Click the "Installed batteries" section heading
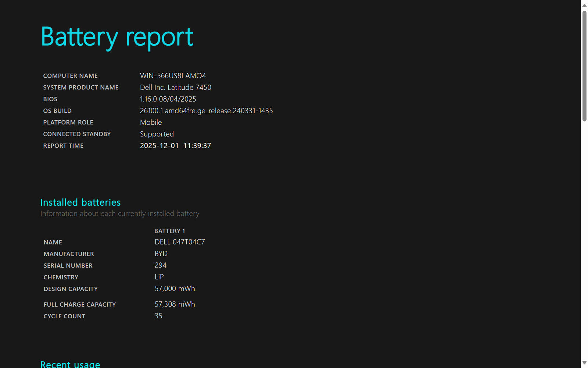Viewport: 588px width, 368px height. point(80,202)
